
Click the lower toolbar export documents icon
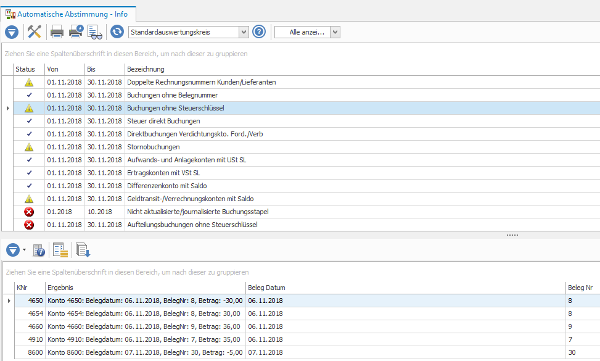(x=83, y=250)
